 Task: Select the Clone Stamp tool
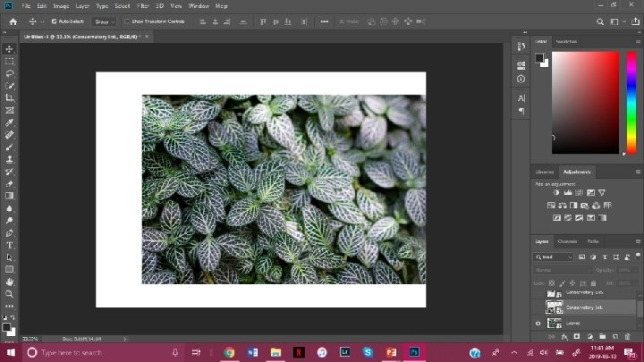pos(9,159)
